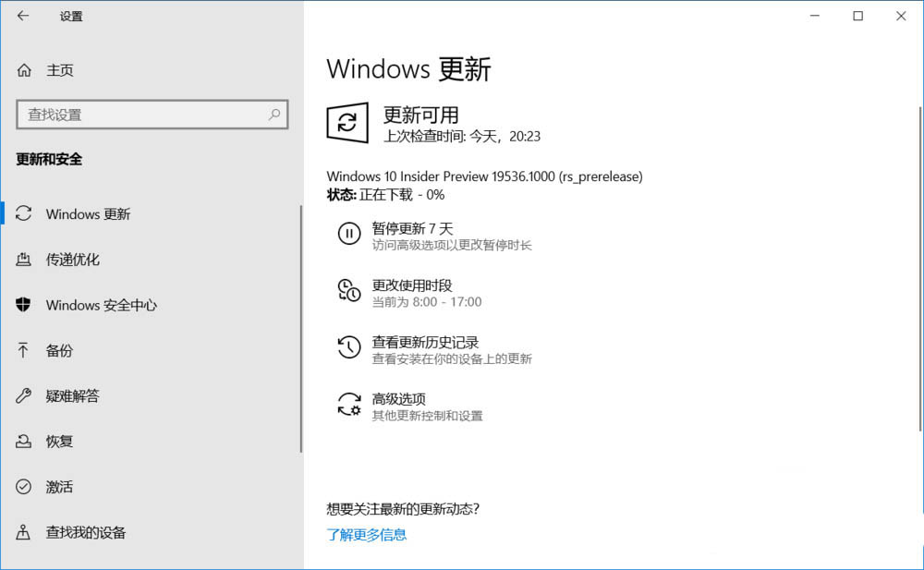924x570 pixels.
Task: Click the sidebar vertical scrollbar
Action: point(301,328)
